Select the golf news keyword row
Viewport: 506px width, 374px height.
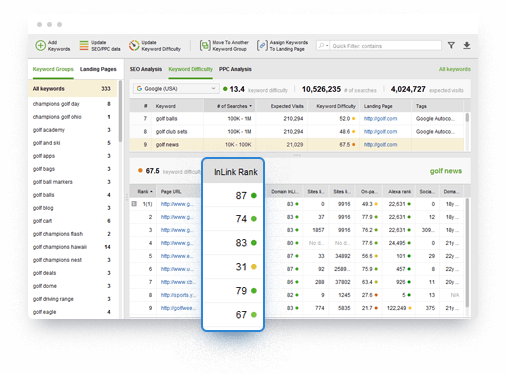297,144
